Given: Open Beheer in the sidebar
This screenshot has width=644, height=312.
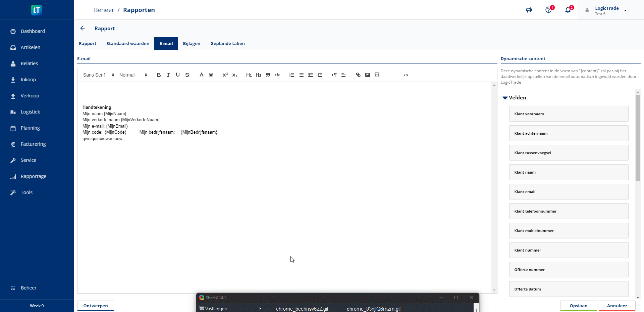Looking at the screenshot, I should coord(37,288).
